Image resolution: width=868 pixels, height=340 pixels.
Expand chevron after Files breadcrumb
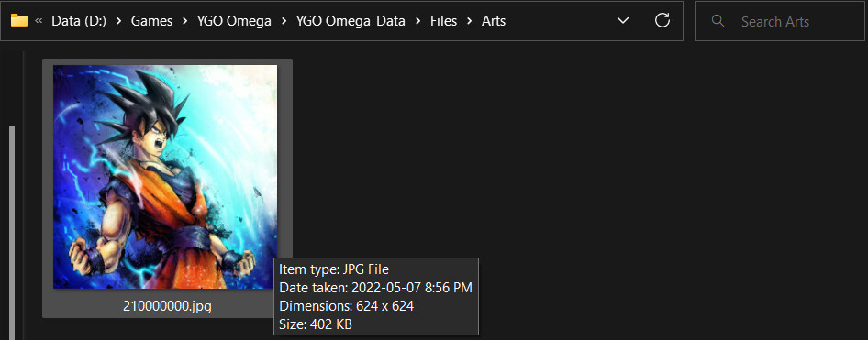click(470, 22)
